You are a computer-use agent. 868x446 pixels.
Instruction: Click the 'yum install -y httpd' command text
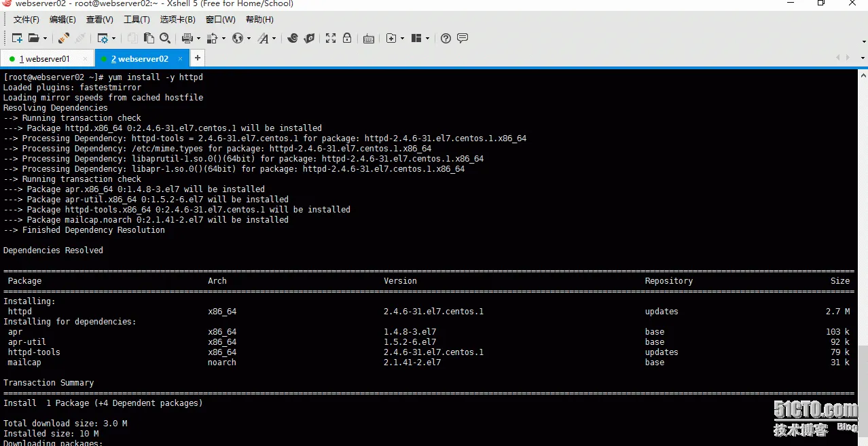[156, 77]
